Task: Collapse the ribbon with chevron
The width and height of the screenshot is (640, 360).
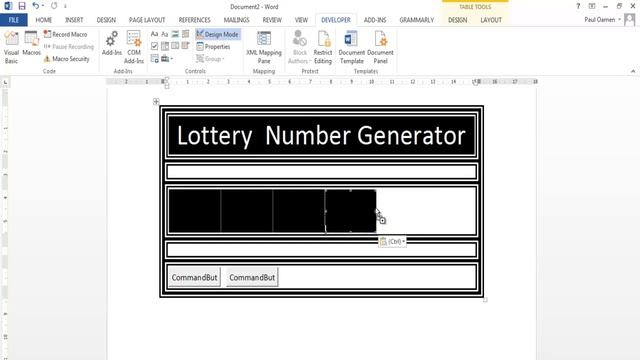Action: coord(633,71)
